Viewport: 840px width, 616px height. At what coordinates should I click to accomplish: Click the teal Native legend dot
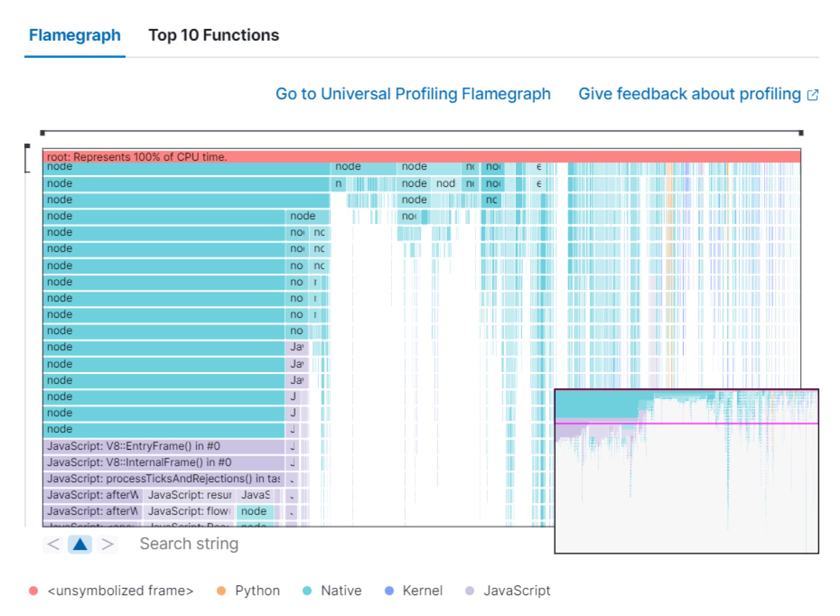[x=307, y=590]
